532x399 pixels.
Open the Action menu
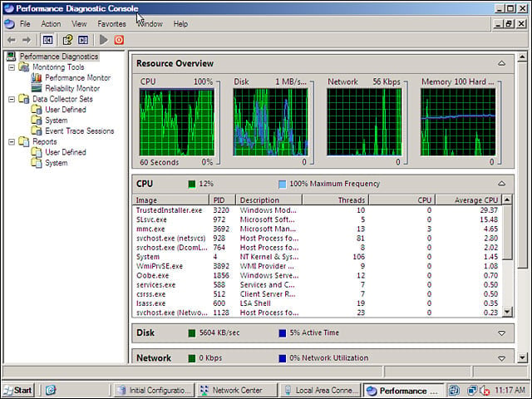(x=51, y=24)
